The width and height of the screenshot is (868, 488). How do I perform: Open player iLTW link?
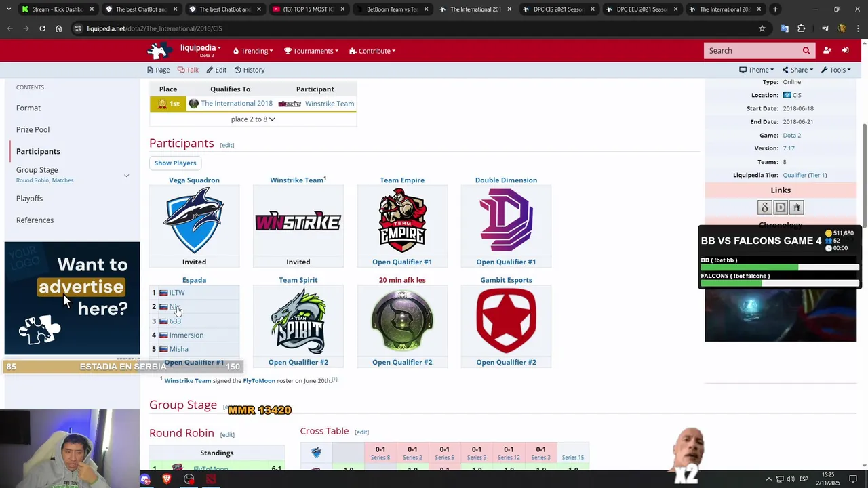(x=177, y=293)
